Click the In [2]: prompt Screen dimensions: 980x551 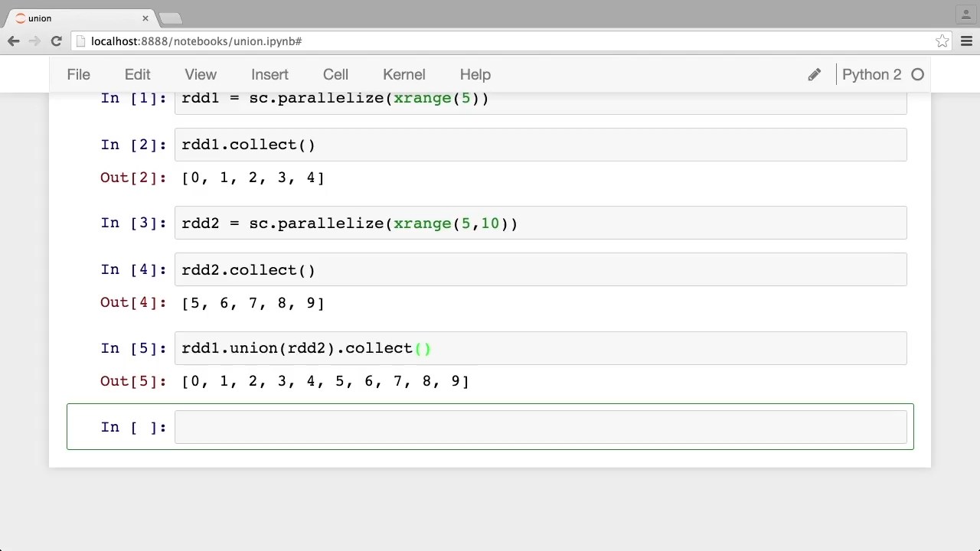click(x=133, y=145)
